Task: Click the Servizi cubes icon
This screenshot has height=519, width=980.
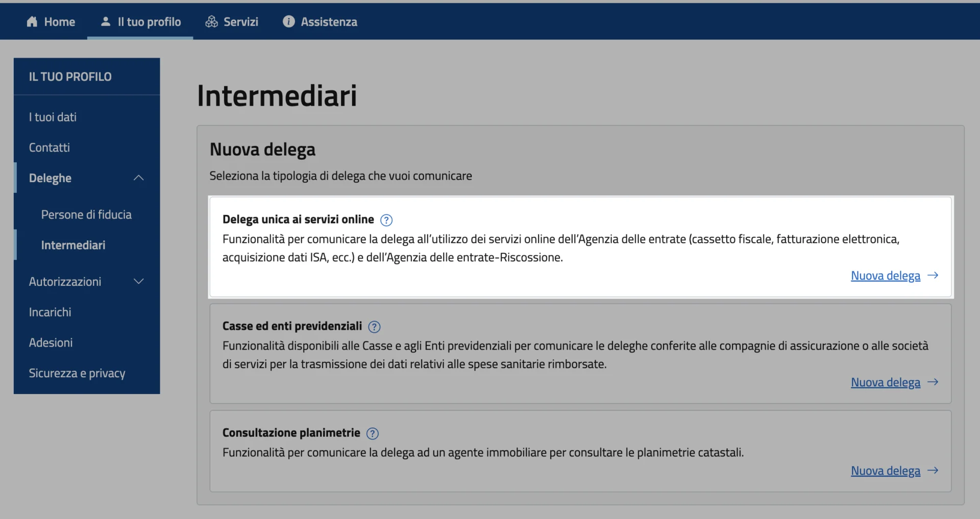Action: [211, 21]
